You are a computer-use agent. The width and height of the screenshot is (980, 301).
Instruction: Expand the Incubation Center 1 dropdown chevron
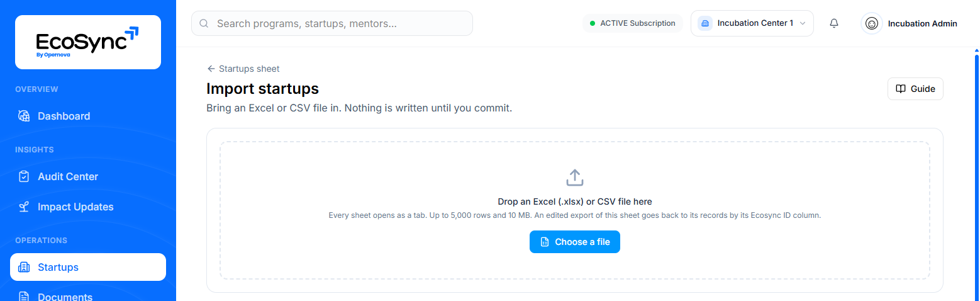tap(803, 23)
